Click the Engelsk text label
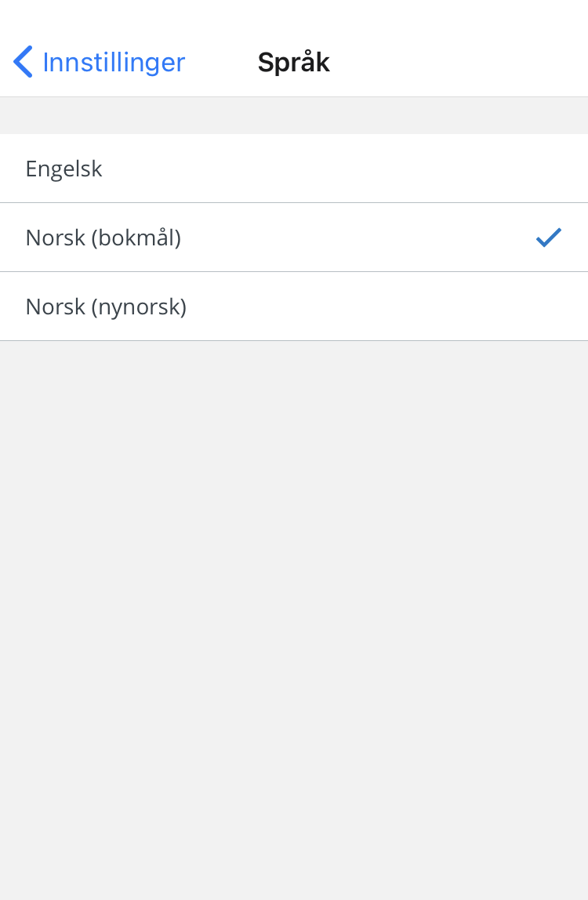Image resolution: width=588 pixels, height=900 pixels. click(64, 169)
